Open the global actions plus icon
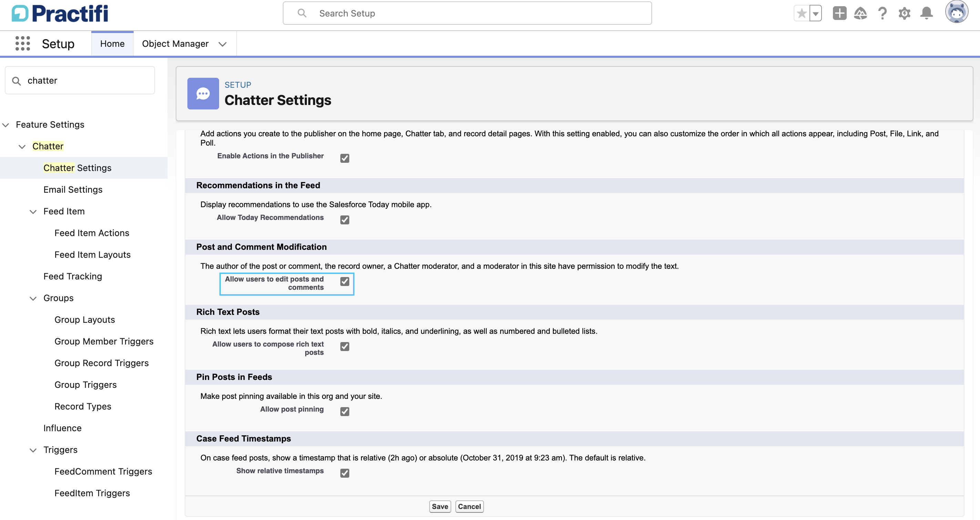This screenshot has height=520, width=980. [839, 14]
